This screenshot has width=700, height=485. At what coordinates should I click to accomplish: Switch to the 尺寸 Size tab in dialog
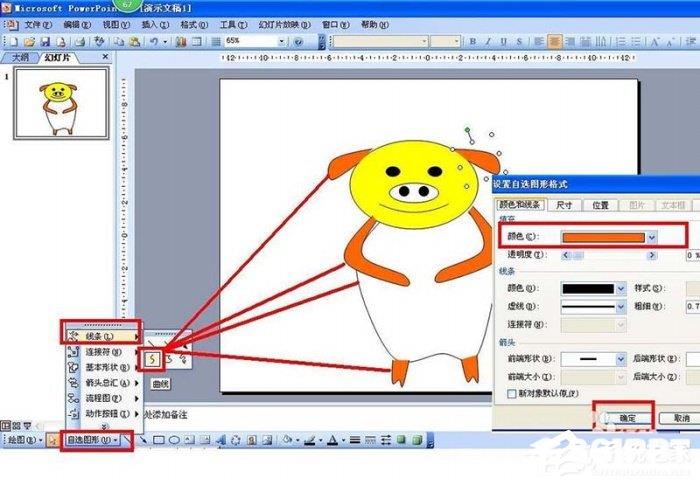564,205
